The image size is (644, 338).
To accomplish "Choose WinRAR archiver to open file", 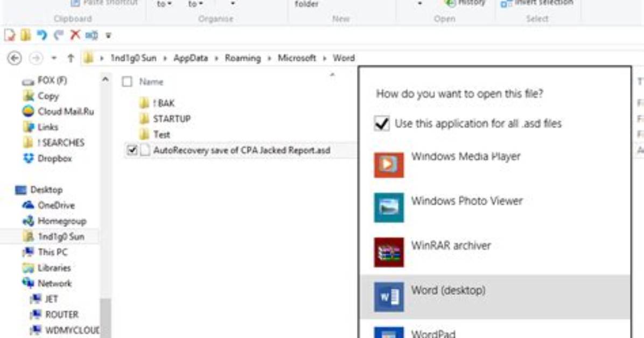I will coord(495,252).
